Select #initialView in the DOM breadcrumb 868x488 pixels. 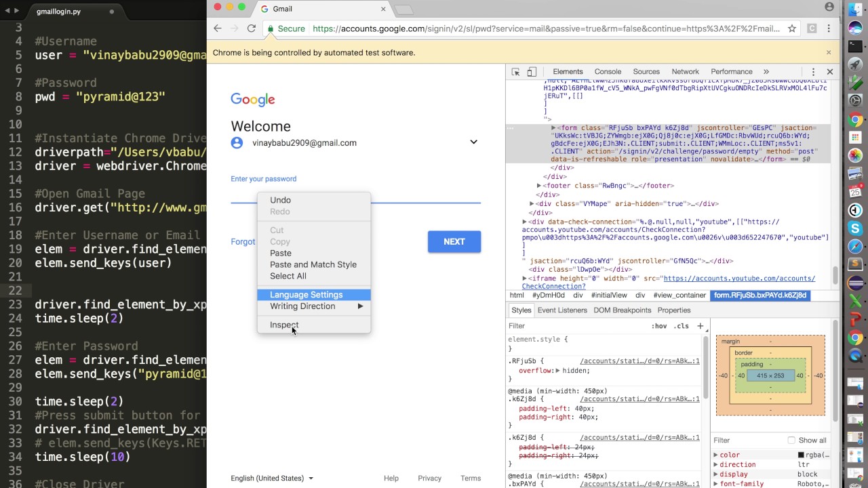pyautogui.click(x=609, y=296)
